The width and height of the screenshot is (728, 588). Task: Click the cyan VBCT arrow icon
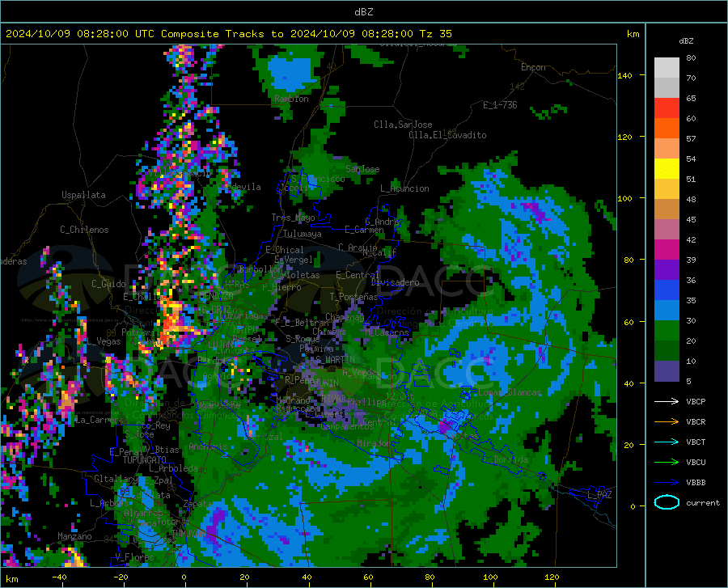[x=667, y=442]
